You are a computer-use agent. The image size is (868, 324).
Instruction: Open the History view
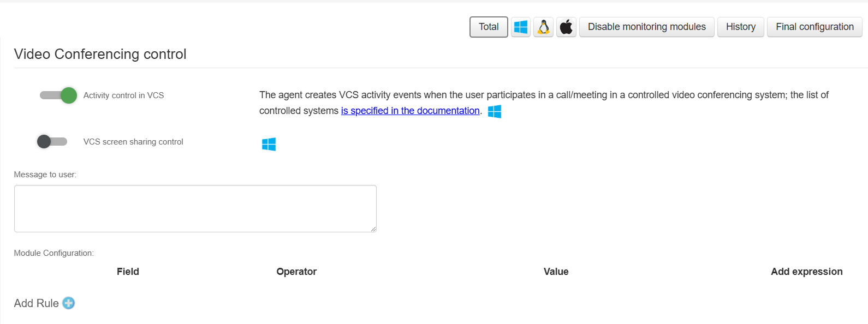740,27
